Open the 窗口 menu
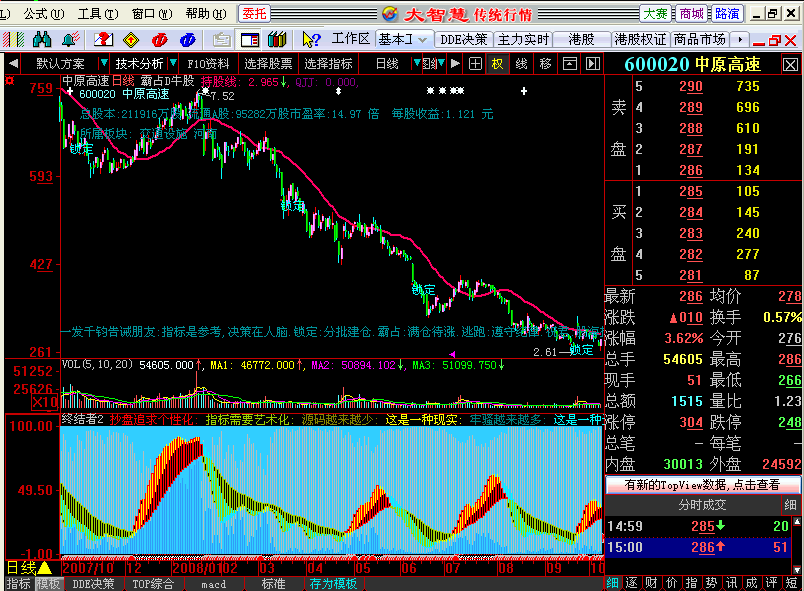 (152, 14)
